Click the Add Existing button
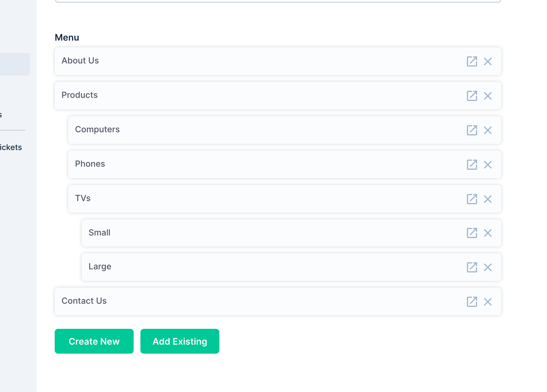Viewport: 547px width, 392px height. (180, 341)
